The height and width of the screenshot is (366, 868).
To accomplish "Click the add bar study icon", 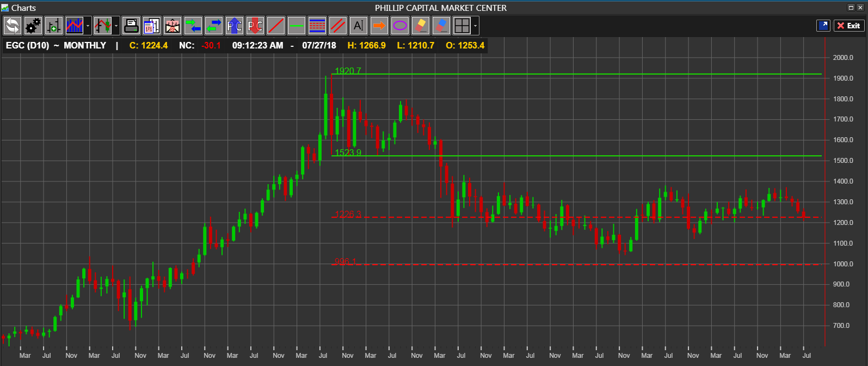I will click(x=54, y=26).
